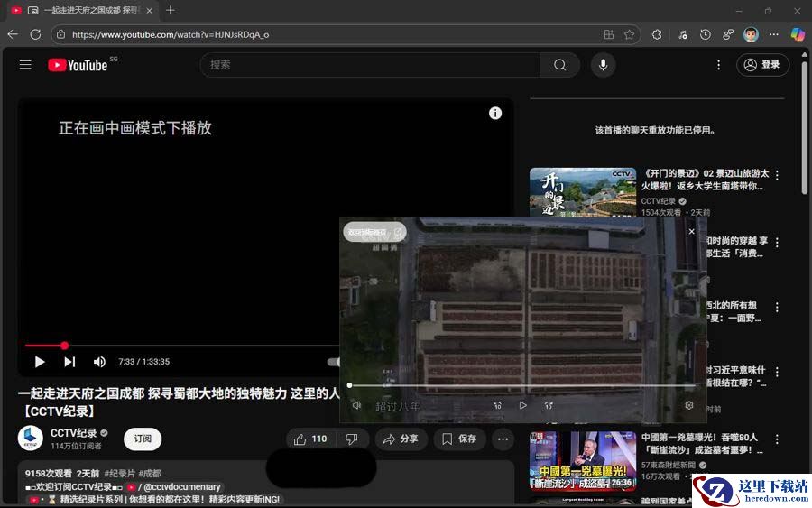Viewport: 812px width, 508px height.
Task: Open picture-in-picture settings gear
Action: (x=688, y=405)
